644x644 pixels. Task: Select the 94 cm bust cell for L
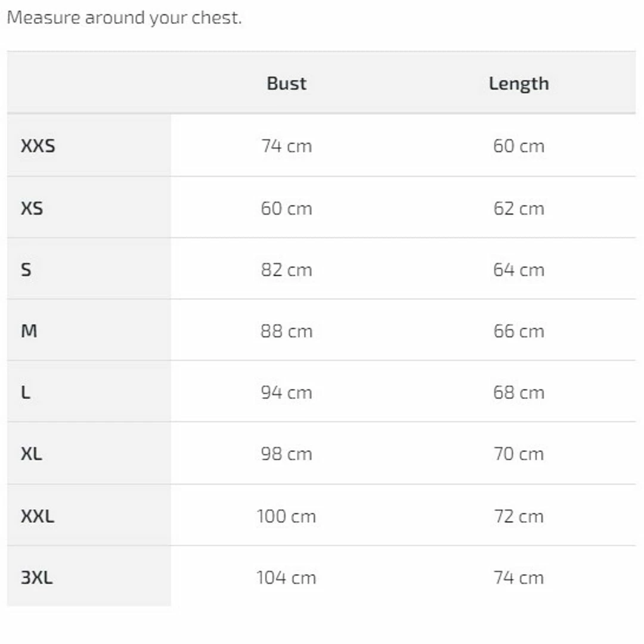pyautogui.click(x=286, y=392)
